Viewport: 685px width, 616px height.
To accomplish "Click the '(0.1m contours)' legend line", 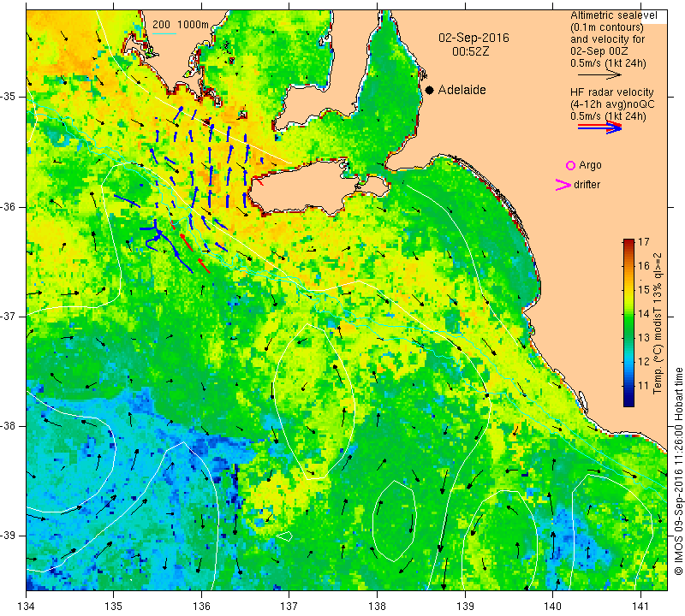I will tap(607, 27).
